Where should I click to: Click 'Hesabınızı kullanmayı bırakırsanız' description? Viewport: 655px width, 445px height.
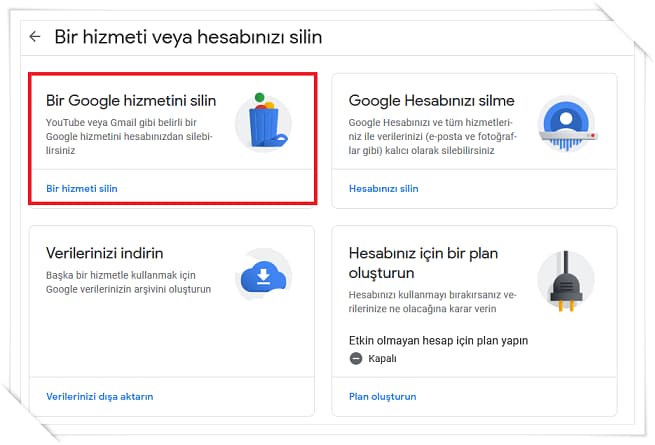pos(432,302)
